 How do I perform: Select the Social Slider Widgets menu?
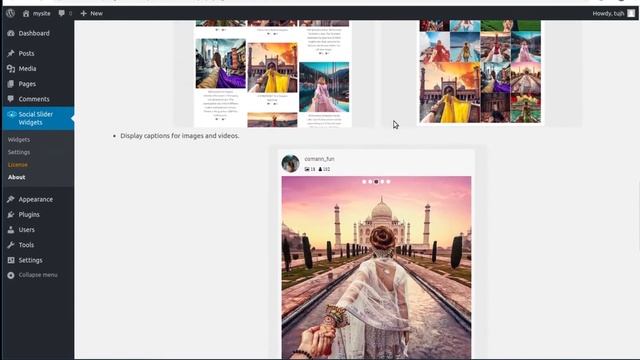(x=38, y=118)
